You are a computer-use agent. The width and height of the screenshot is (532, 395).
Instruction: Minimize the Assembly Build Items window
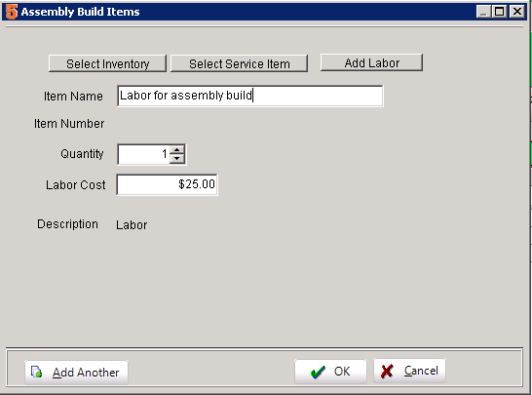click(483, 12)
